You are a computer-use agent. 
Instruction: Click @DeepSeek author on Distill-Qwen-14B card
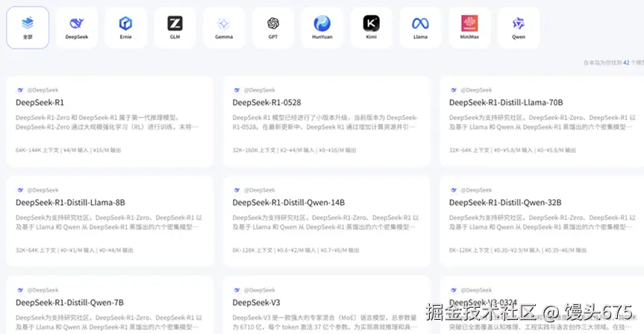pyautogui.click(x=259, y=190)
